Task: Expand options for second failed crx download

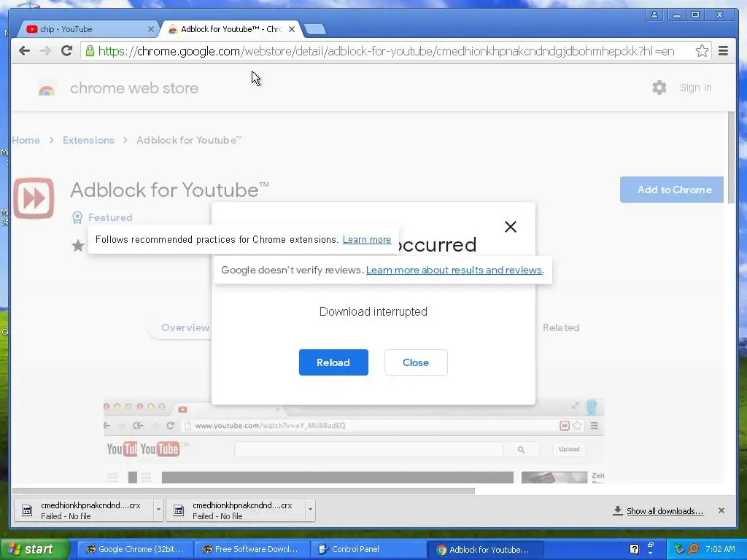Action: [x=310, y=510]
